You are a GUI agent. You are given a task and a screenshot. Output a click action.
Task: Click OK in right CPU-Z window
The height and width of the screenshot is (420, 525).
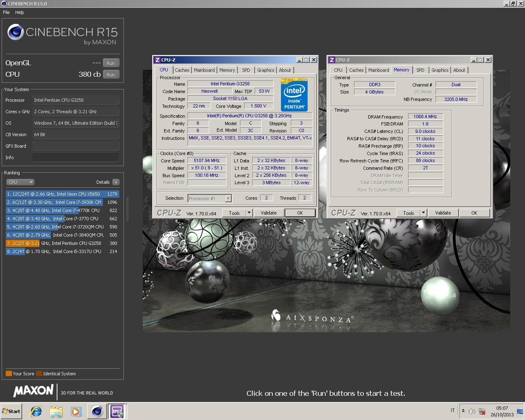pos(474,213)
